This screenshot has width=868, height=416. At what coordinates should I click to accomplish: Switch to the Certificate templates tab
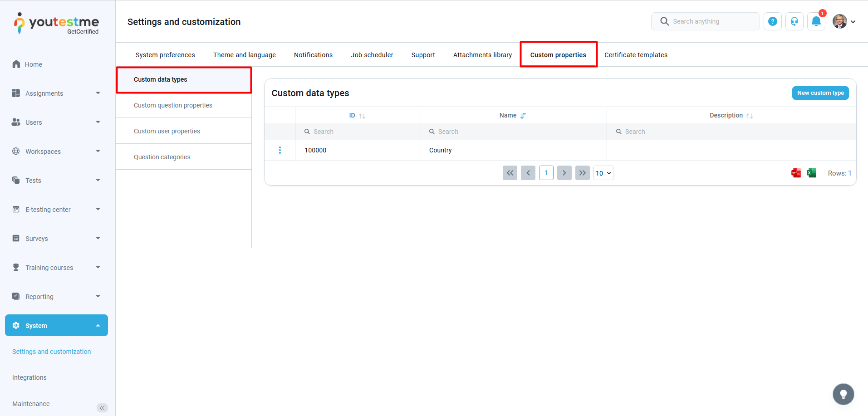(635, 55)
